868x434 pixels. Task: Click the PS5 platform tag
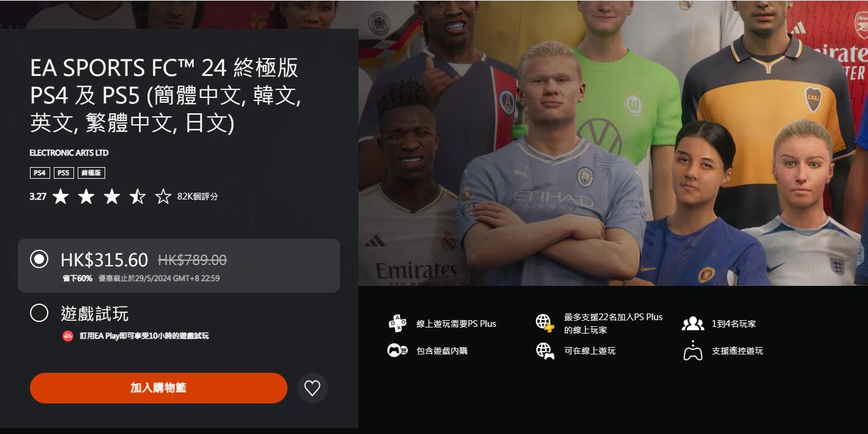64,173
